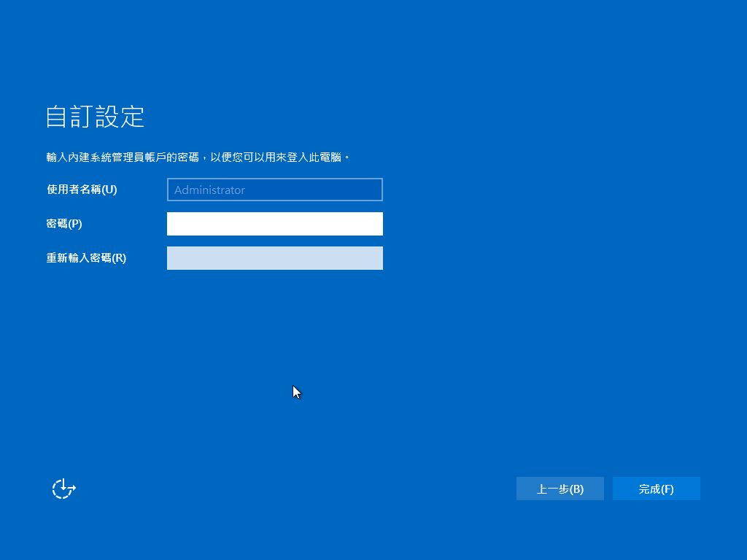Finish setup using the 完成 button
The image size is (747, 560).
click(x=656, y=489)
